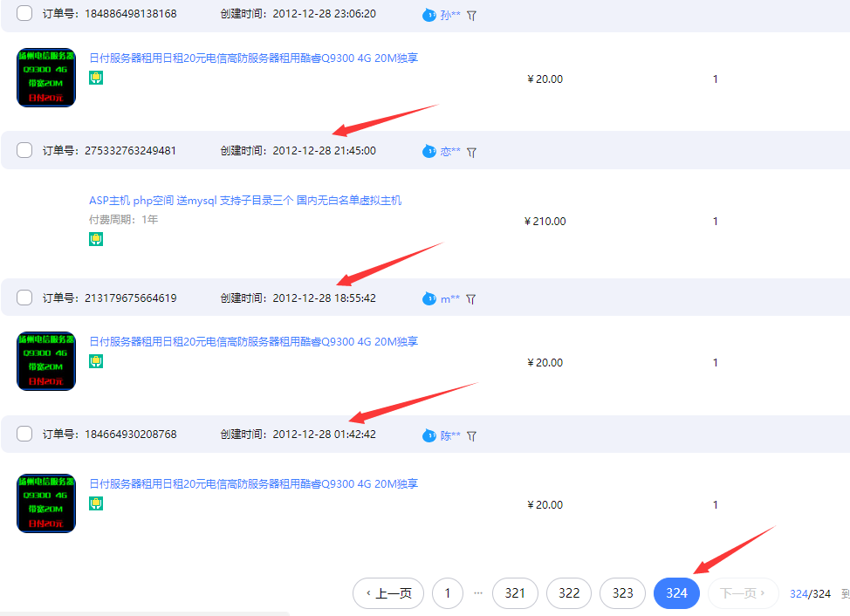Image resolution: width=850 pixels, height=616 pixels.
Task: Tick the checkbox for order 275332763249481
Action: click(24, 150)
